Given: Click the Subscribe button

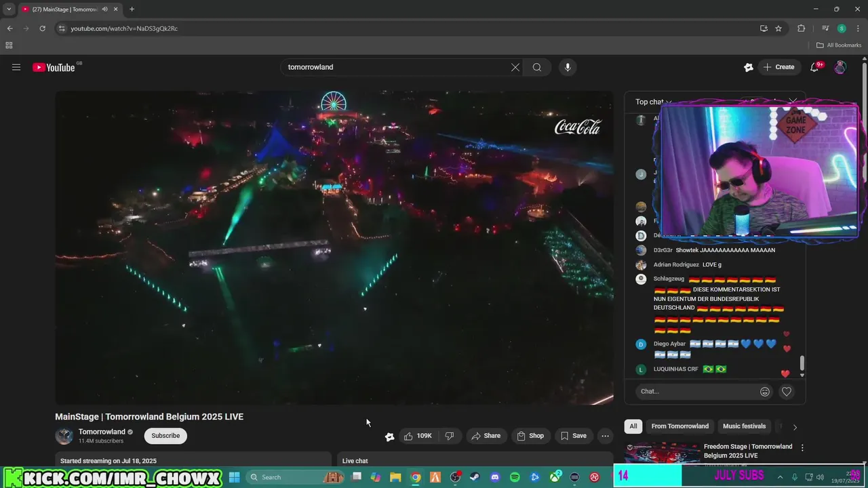Looking at the screenshot, I should click(165, 436).
